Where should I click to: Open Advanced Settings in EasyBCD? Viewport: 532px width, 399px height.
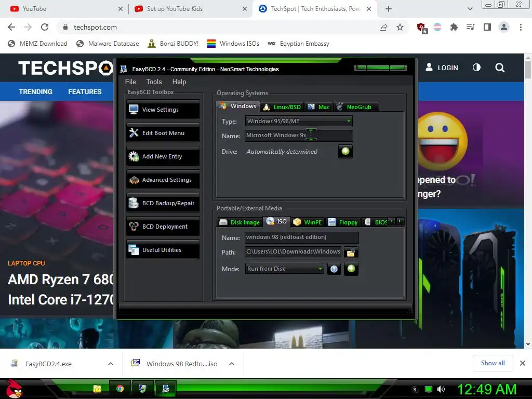click(x=163, y=179)
